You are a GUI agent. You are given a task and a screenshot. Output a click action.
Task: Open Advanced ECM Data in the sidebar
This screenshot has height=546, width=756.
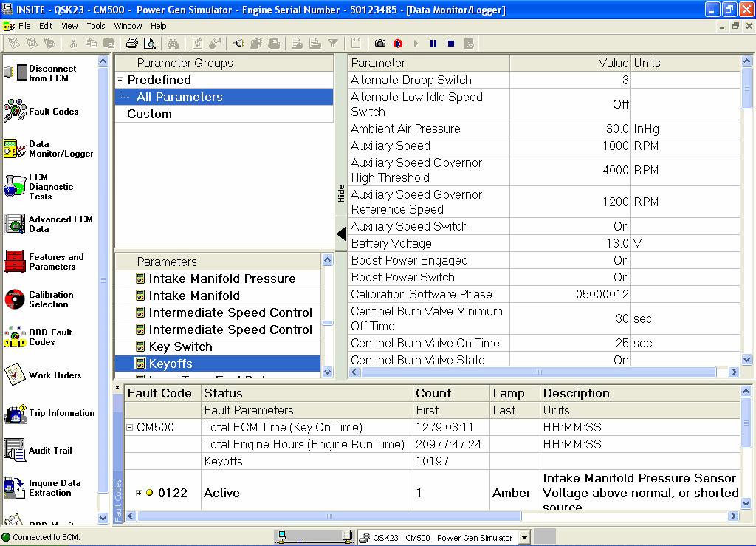[x=48, y=224]
